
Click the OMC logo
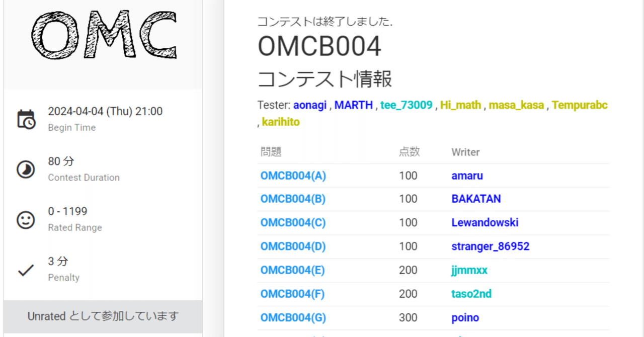(103, 34)
